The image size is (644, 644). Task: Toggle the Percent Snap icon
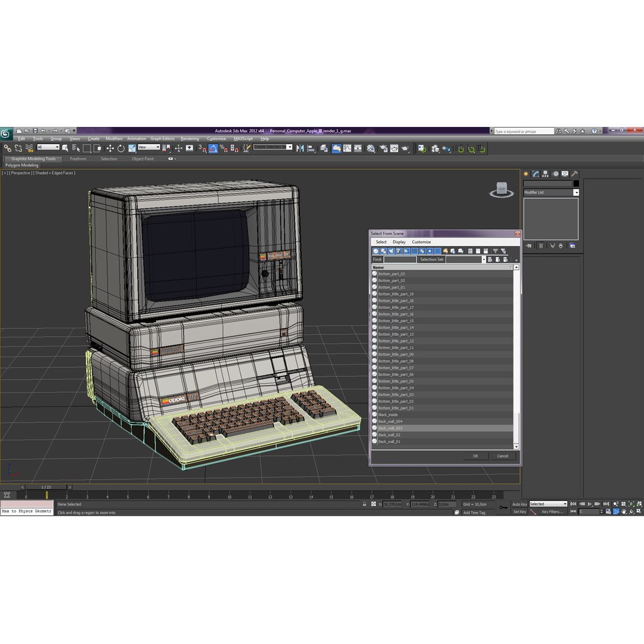coord(224,148)
